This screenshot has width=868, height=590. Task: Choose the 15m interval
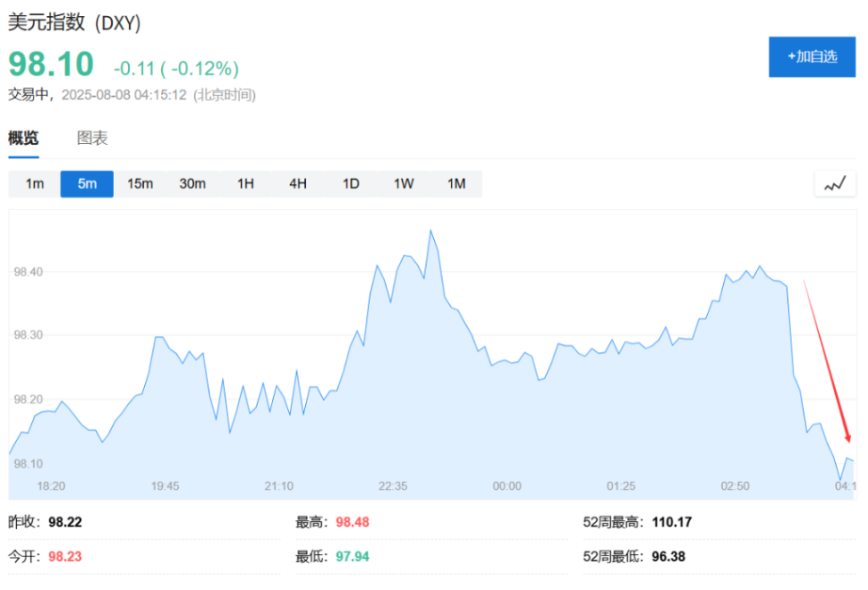140,184
